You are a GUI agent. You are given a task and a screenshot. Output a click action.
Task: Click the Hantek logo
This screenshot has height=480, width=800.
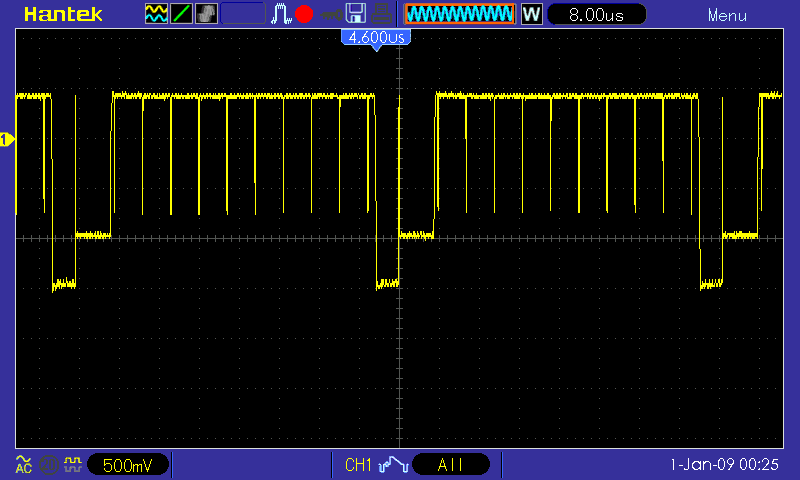[x=63, y=14]
